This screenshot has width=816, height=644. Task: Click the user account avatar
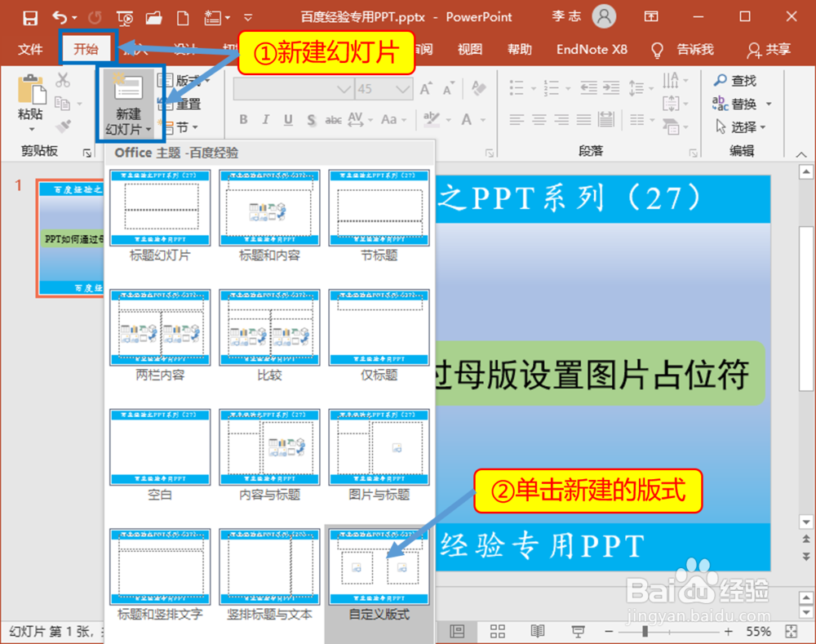(x=604, y=16)
